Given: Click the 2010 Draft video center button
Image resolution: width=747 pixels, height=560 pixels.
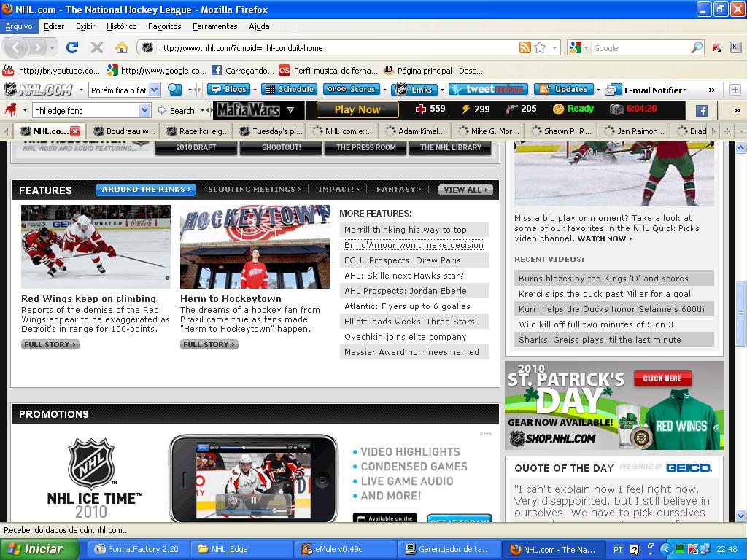Looking at the screenshot, I should pyautogui.click(x=196, y=147).
